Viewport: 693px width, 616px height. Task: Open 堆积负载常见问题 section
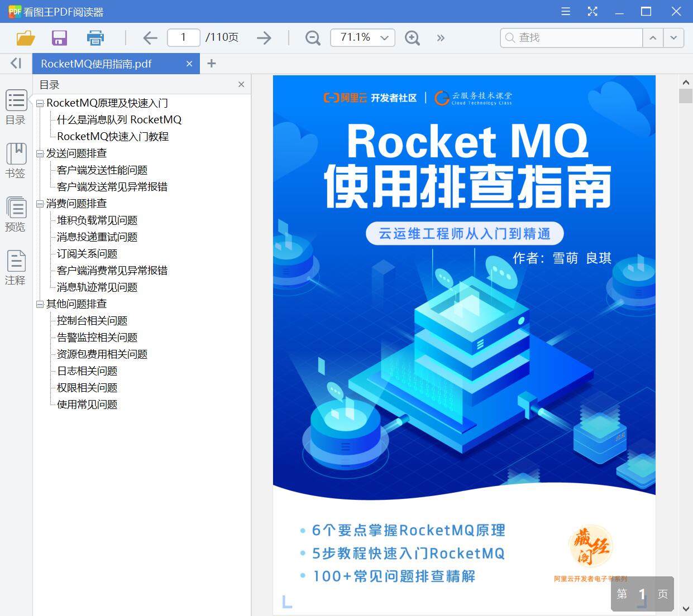(97, 220)
